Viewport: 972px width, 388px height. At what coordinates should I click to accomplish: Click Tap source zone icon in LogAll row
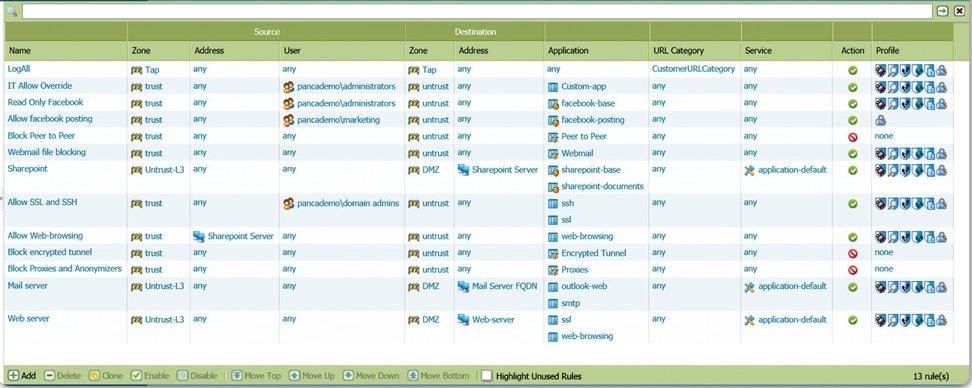pyautogui.click(x=136, y=71)
